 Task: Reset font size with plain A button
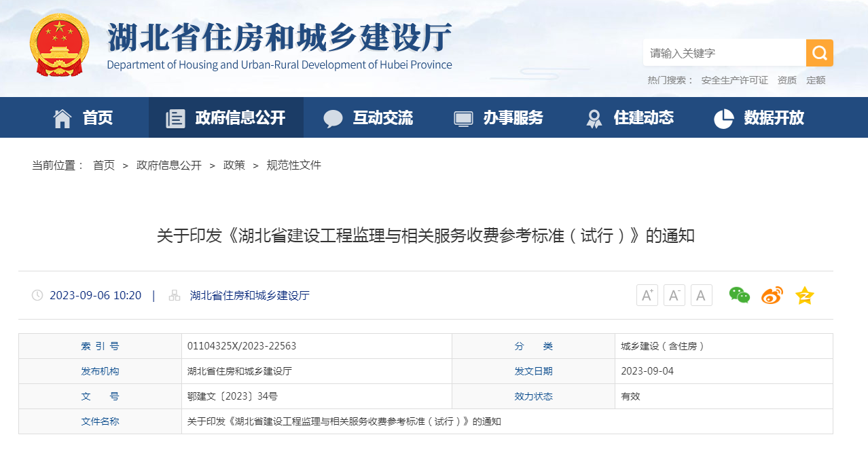(x=702, y=295)
